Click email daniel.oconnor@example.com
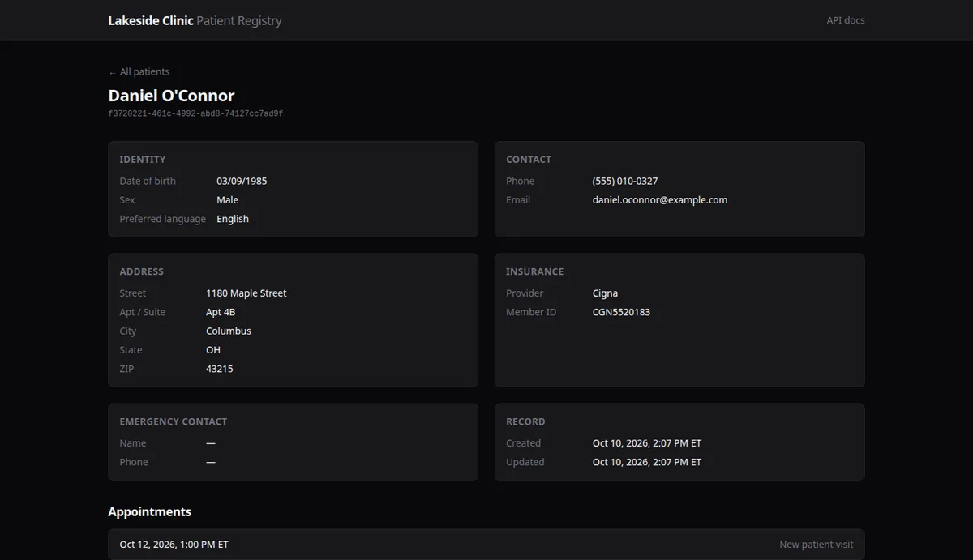 point(660,199)
